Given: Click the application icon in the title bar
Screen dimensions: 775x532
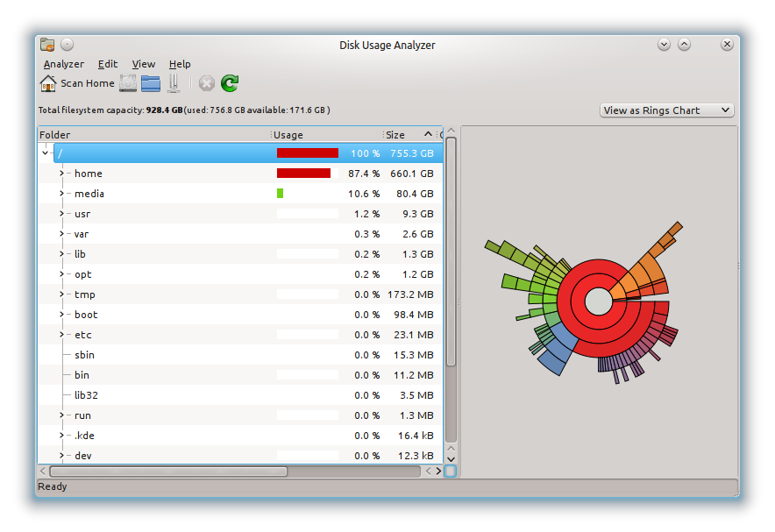Looking at the screenshot, I should coord(47,45).
